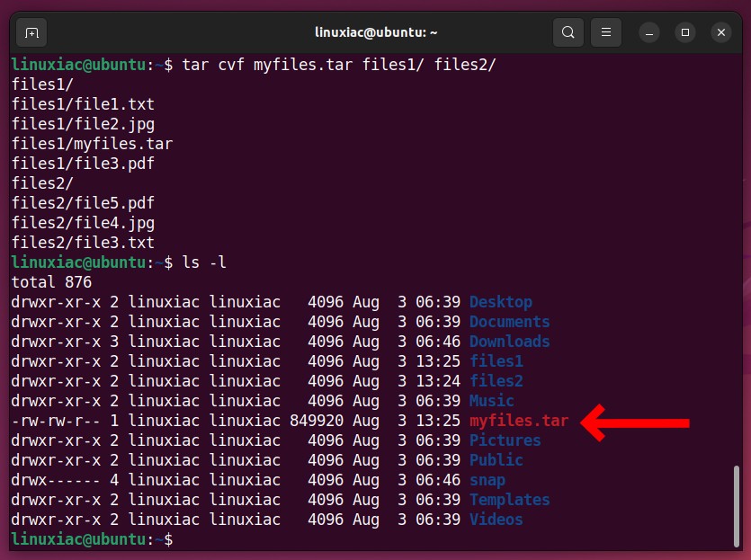The image size is (751, 560).
Task: Click the Pictures directory name
Action: click(505, 440)
